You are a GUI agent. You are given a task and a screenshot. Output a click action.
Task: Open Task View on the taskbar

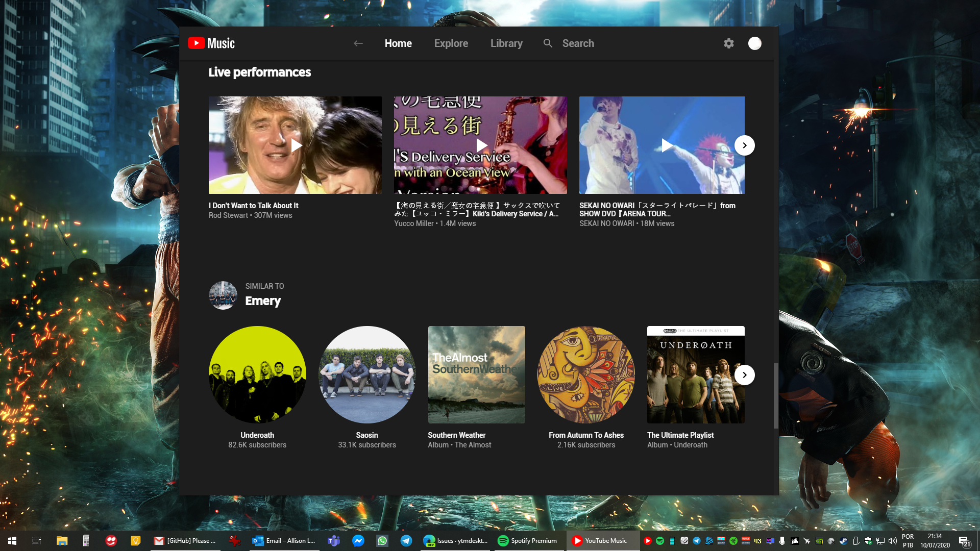point(37,541)
